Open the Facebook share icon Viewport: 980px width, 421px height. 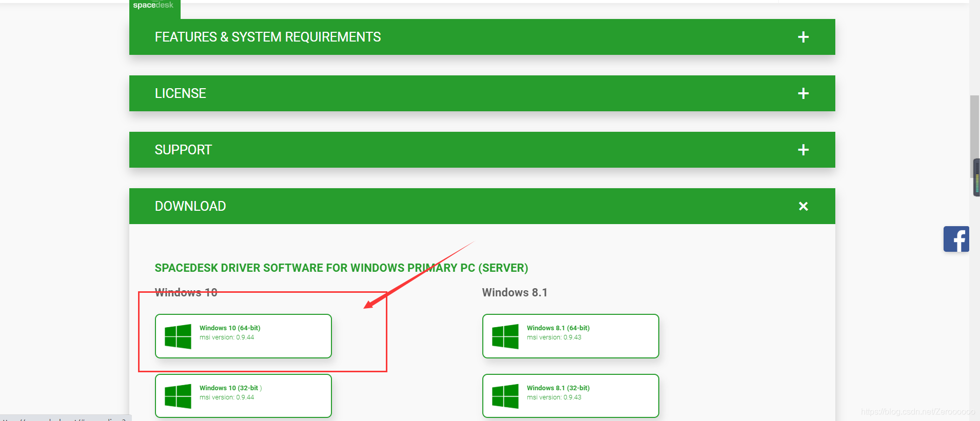956,239
